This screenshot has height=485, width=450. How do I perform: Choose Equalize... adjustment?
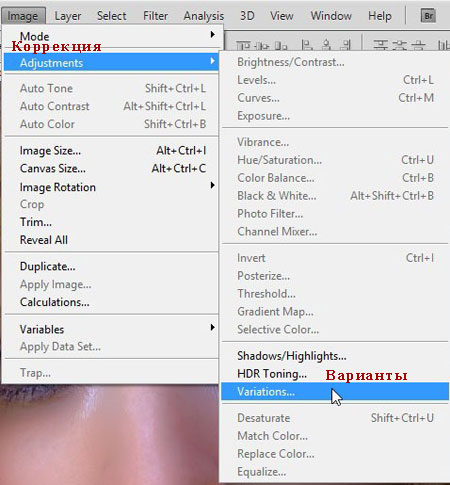(x=335, y=472)
